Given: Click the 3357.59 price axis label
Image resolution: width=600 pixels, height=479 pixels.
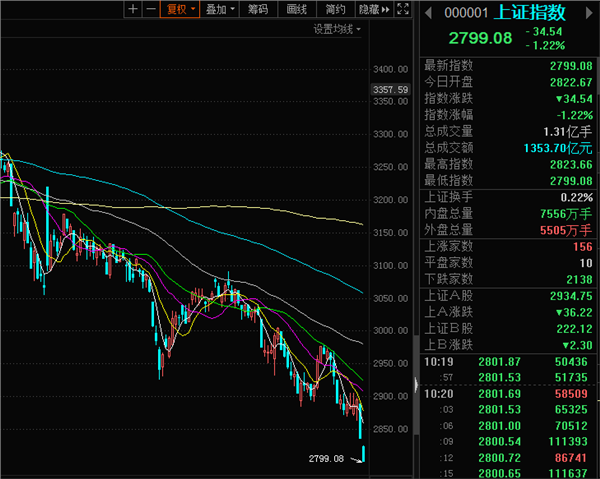Looking at the screenshot, I should [390, 90].
